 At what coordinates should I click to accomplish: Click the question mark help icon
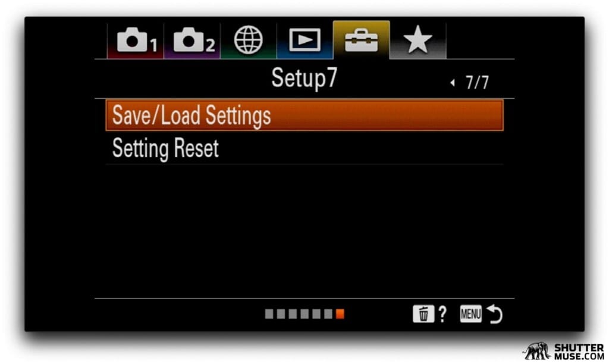(442, 314)
